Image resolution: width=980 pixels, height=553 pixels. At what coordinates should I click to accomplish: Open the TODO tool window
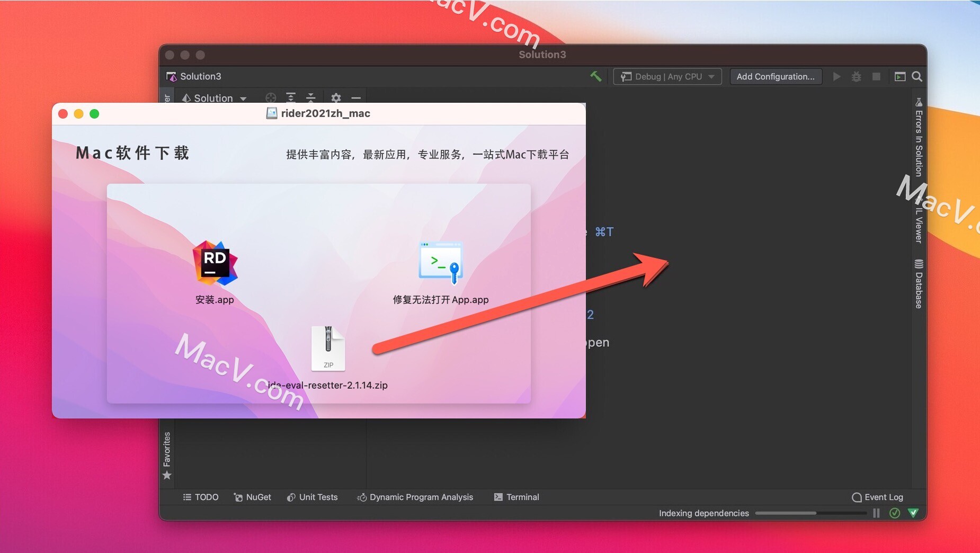click(x=200, y=497)
